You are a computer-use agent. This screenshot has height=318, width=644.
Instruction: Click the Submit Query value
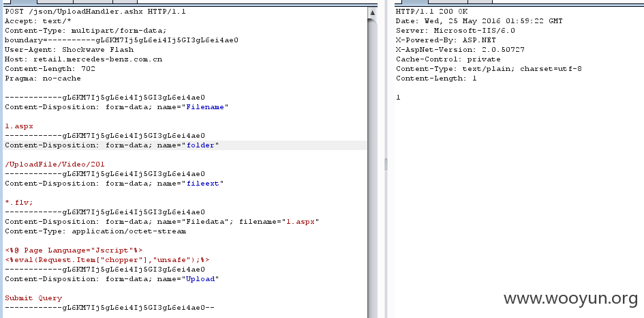tap(33, 298)
